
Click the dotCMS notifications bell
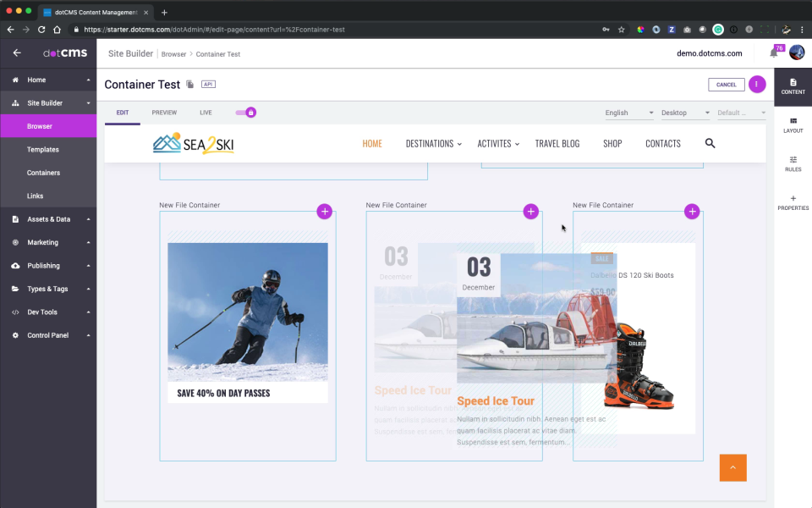(775, 52)
